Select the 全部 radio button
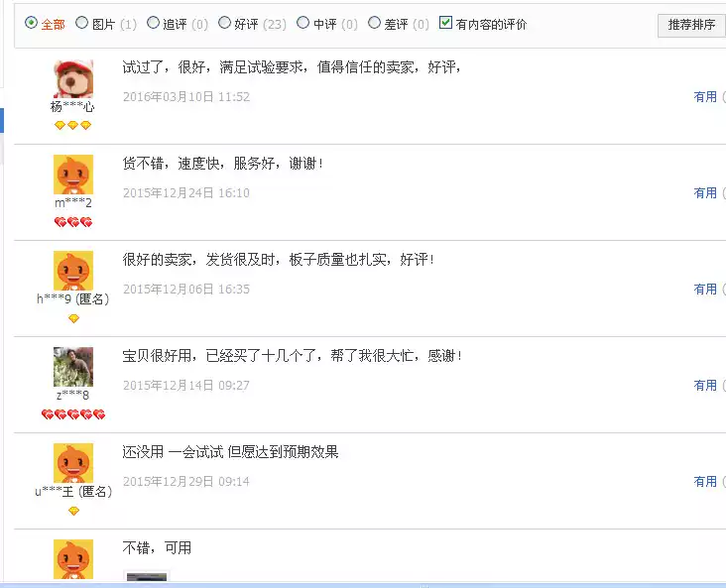 (31, 23)
